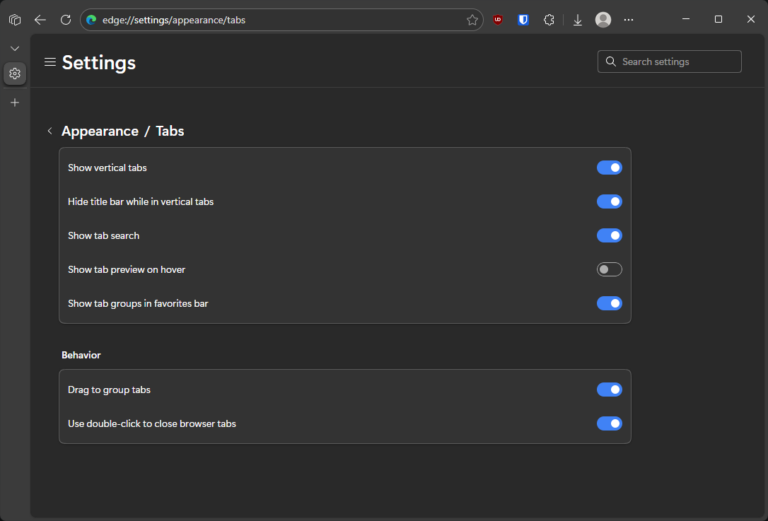Open the Downloads icon
Image resolution: width=768 pixels, height=521 pixels.
click(x=578, y=20)
